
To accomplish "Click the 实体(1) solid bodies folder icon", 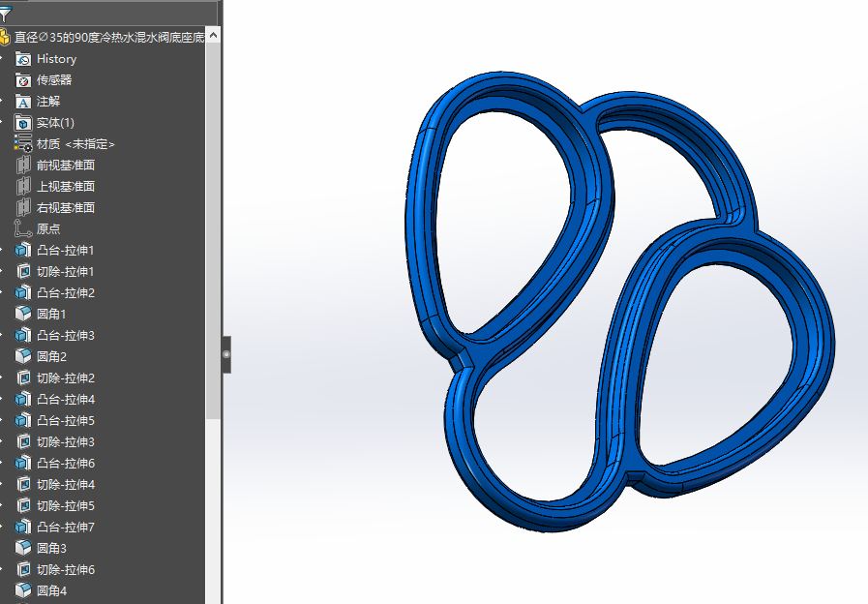I will [22, 123].
